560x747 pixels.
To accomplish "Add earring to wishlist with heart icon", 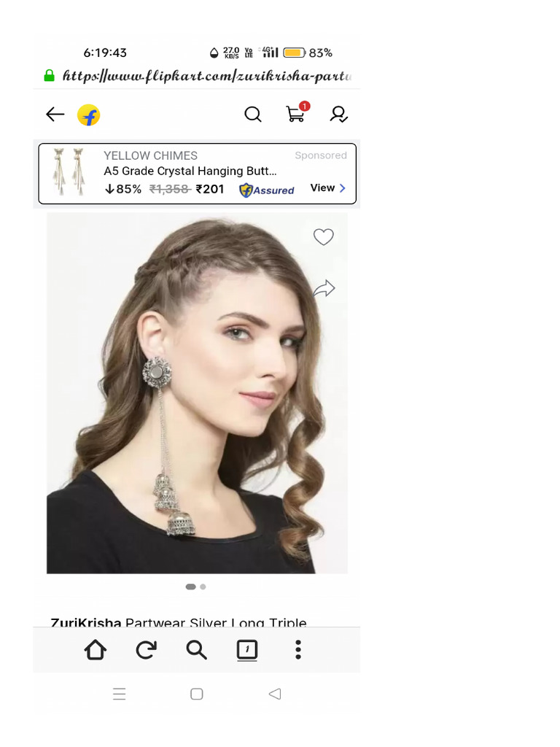I will coord(323,237).
